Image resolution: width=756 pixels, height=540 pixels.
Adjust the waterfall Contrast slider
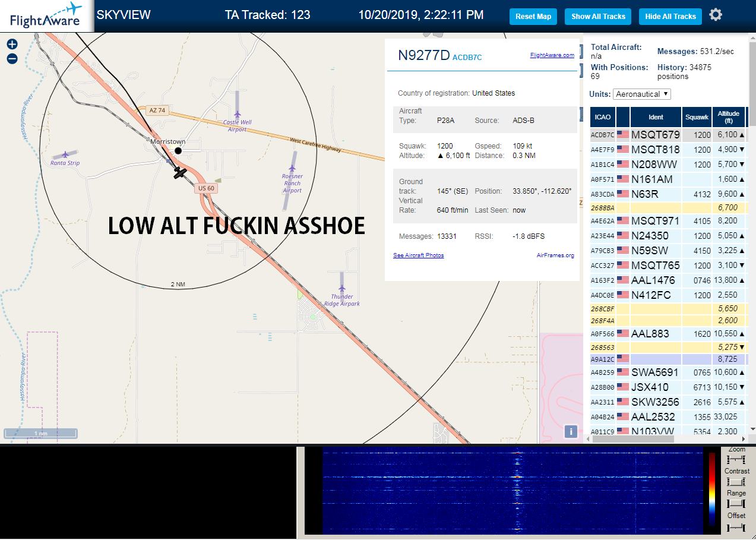(736, 482)
